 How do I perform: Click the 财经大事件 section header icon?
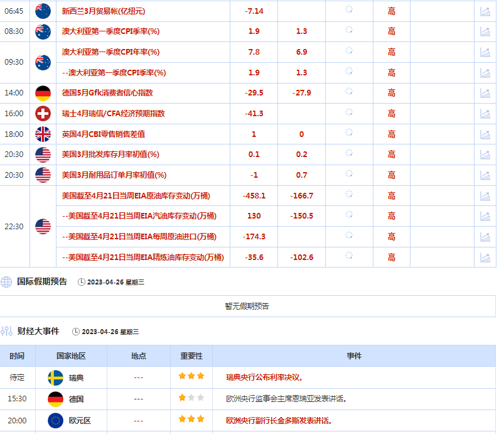(7, 331)
